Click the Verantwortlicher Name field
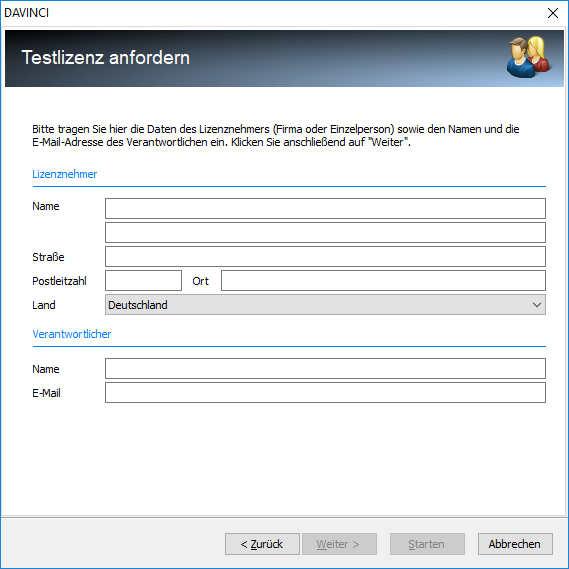Viewport: 569px width, 569px height. [325, 369]
